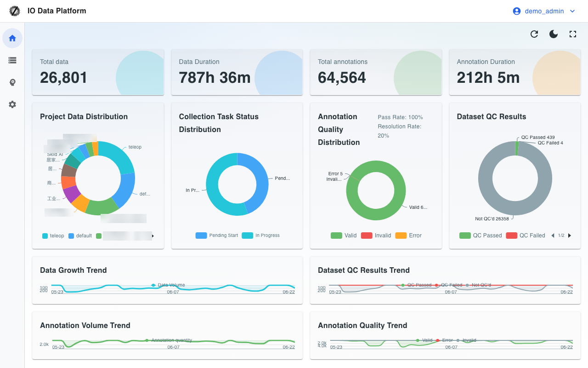This screenshot has width=588, height=368.
Task: Open the Home dashboard sidebar icon
Action: coord(12,38)
